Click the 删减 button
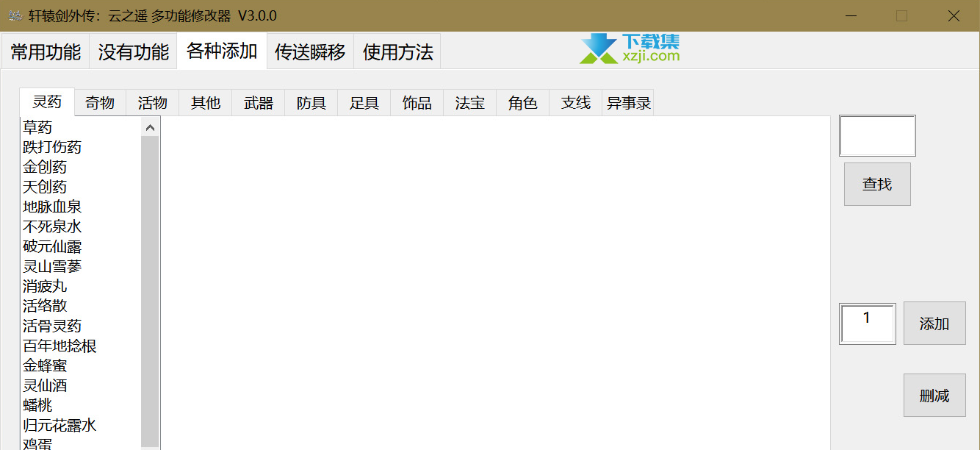Screen dimensions: 980x450 click(934, 396)
